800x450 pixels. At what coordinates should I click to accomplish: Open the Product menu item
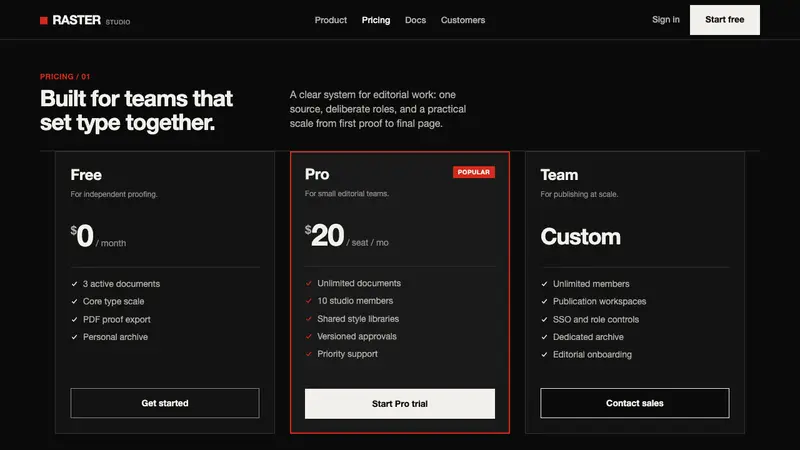coord(331,20)
